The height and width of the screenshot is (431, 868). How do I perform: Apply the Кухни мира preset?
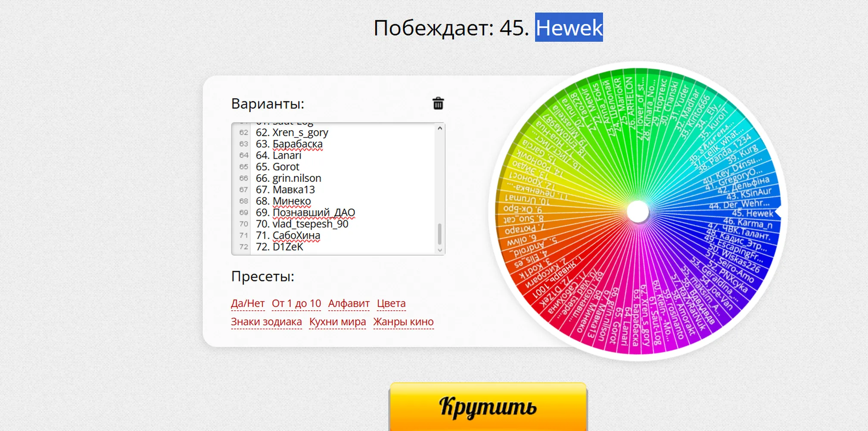pos(338,322)
